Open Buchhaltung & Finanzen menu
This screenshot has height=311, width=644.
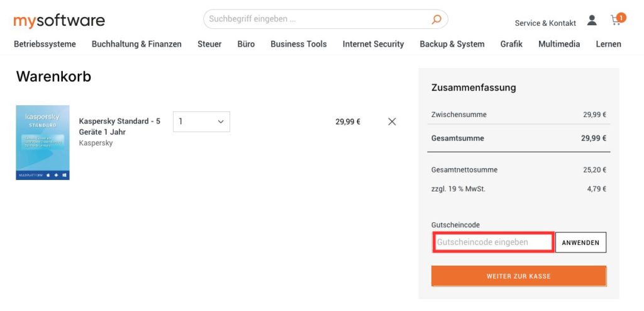136,44
